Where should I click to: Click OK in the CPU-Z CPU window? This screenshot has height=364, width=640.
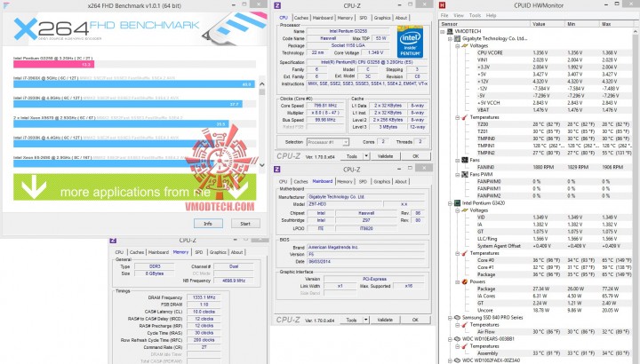pyautogui.click(x=415, y=156)
